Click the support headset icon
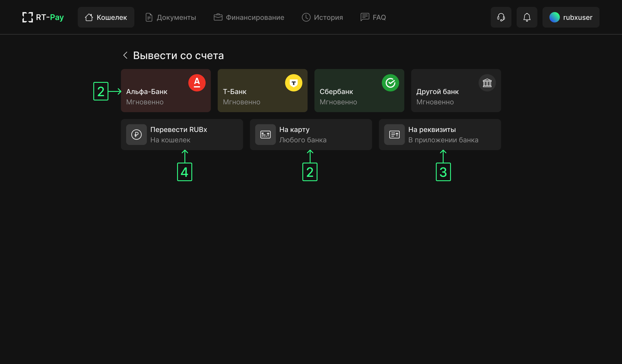 [x=501, y=17]
